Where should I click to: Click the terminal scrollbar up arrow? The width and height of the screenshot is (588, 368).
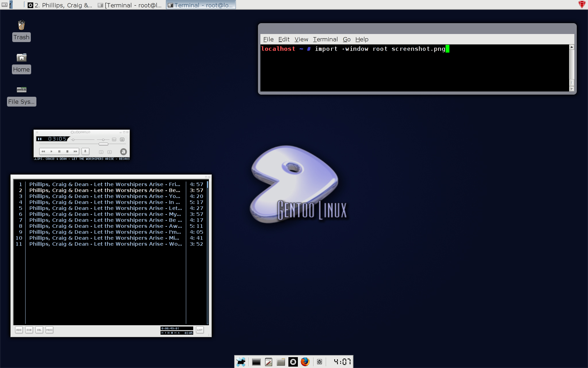point(572,47)
